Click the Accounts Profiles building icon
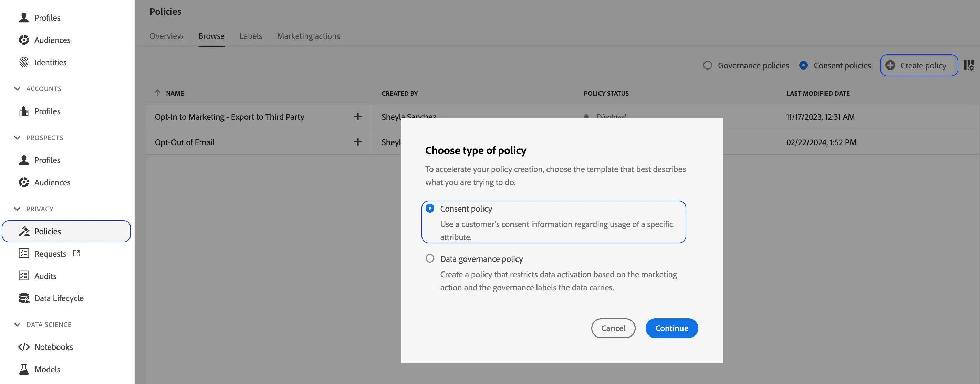Image resolution: width=980 pixels, height=384 pixels. click(24, 111)
